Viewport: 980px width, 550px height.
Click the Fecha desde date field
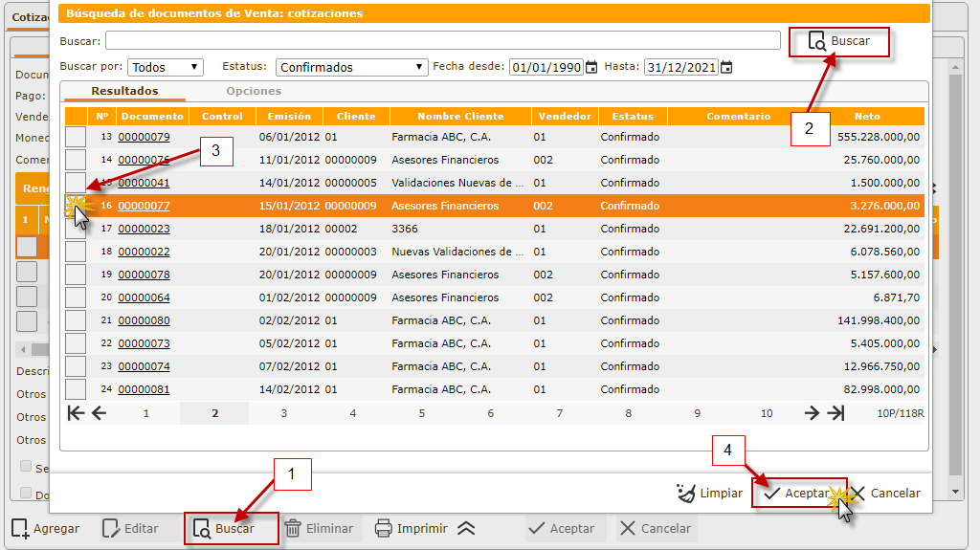point(546,68)
